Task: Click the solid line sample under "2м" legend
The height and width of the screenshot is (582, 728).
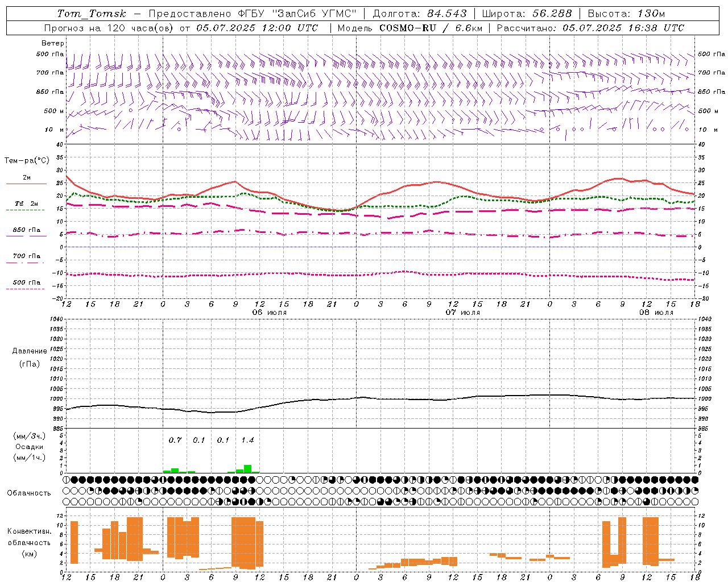Action: [26, 184]
